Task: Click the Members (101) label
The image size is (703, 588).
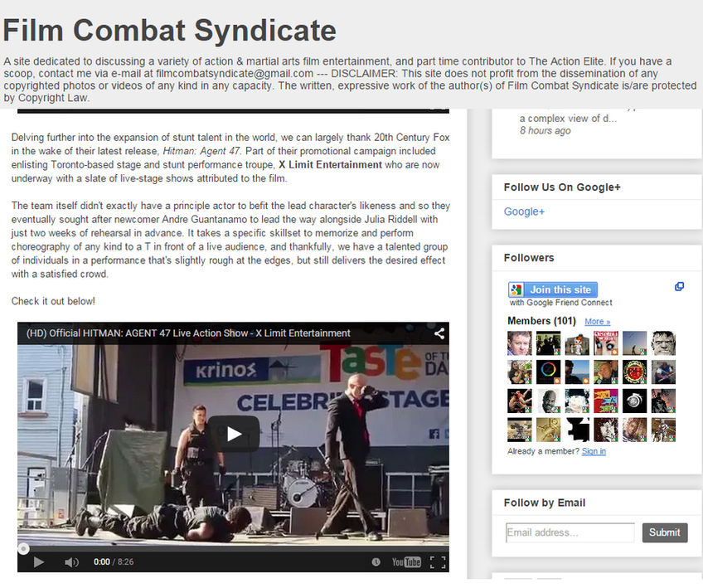Action: point(541,321)
